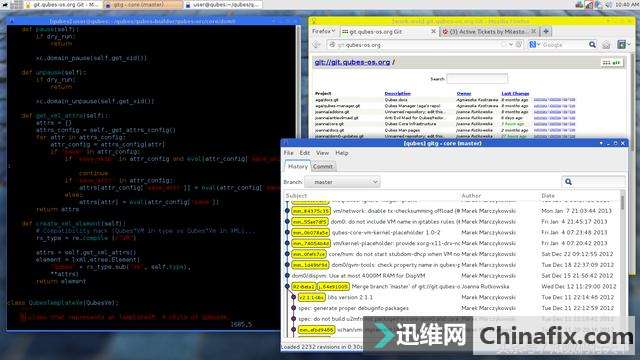Viewport: 640px width, 360px height.
Task: Open the Firefox application menu dropdown
Action: 323,31
